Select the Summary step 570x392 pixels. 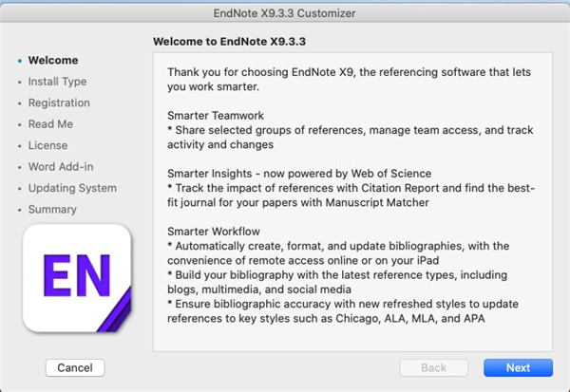click(52, 209)
